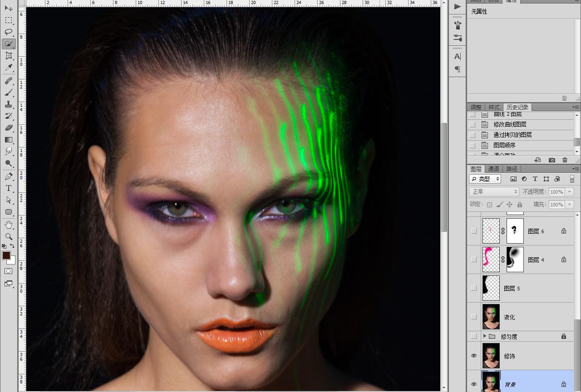
Task: Activate the Pen tool
Action: tap(9, 176)
